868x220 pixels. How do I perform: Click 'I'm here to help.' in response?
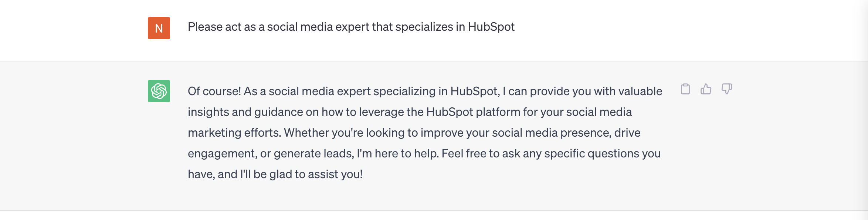[398, 154]
